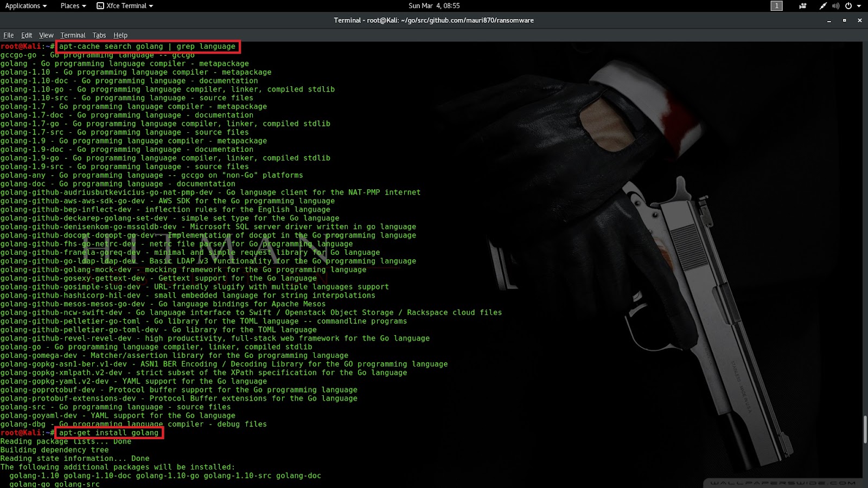Click the terminal icon beside Xfce Terminal

100,6
